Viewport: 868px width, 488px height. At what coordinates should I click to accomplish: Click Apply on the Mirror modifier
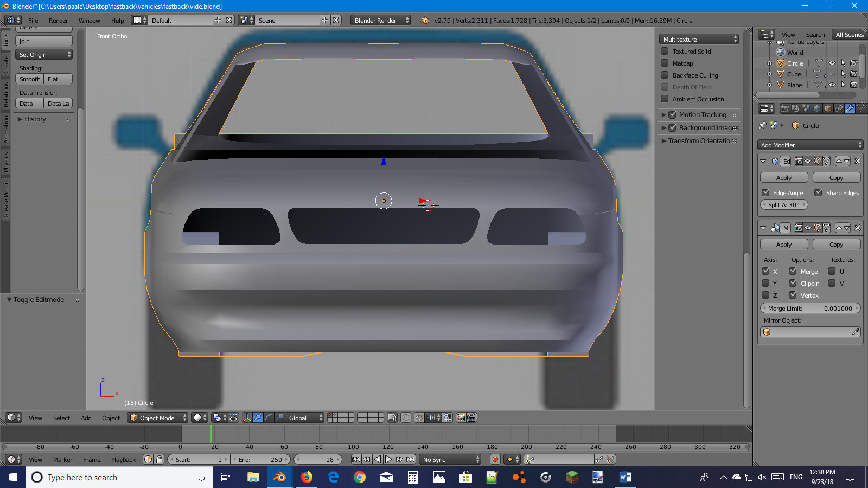(783, 245)
